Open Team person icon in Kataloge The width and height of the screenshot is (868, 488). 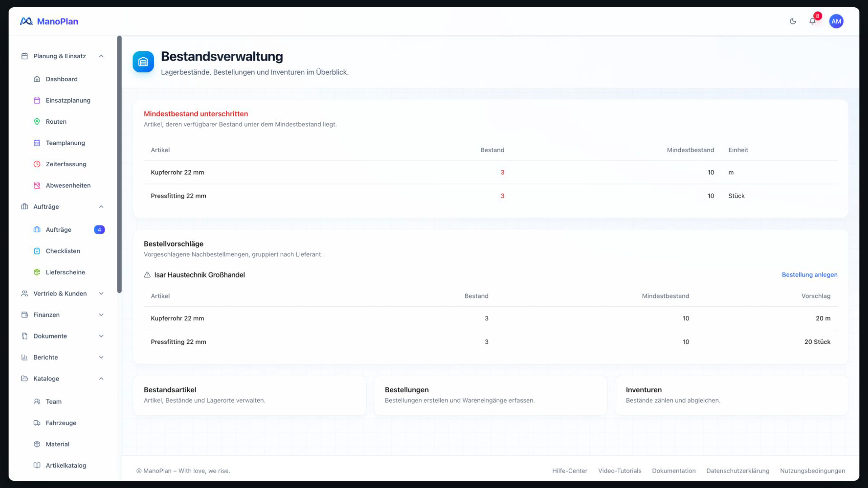coord(37,402)
